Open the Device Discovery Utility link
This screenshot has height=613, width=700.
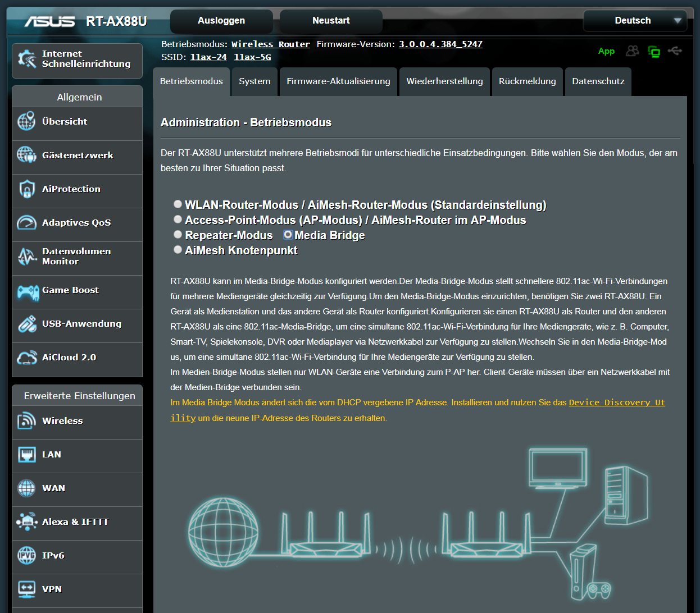pos(616,402)
